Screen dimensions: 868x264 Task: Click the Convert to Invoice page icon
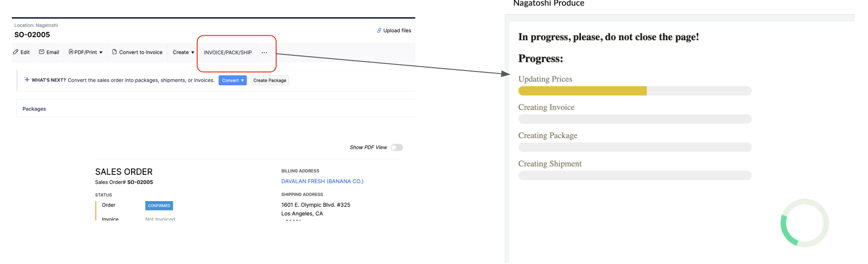pyautogui.click(x=114, y=52)
